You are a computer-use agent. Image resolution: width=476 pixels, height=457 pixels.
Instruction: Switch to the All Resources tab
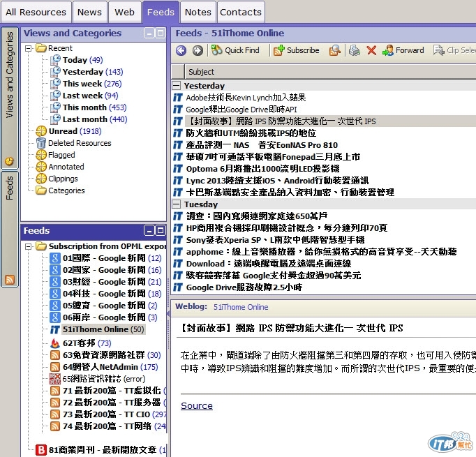(x=36, y=12)
